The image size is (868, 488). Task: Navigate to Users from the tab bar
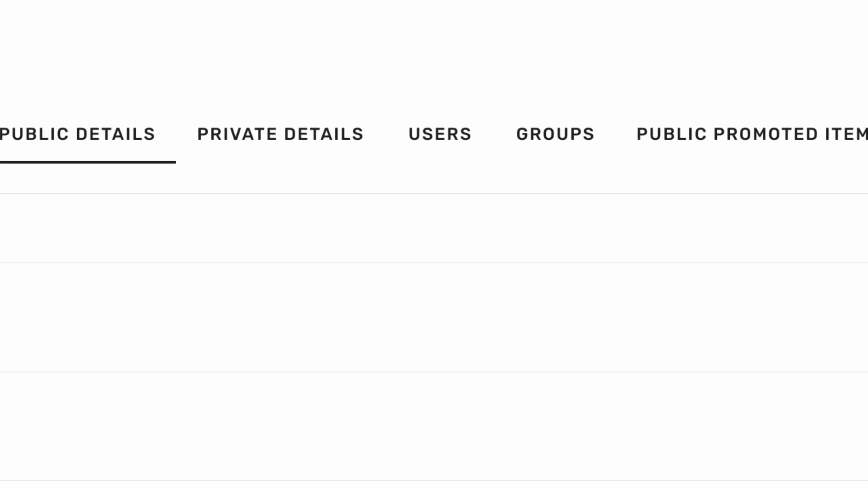click(440, 134)
